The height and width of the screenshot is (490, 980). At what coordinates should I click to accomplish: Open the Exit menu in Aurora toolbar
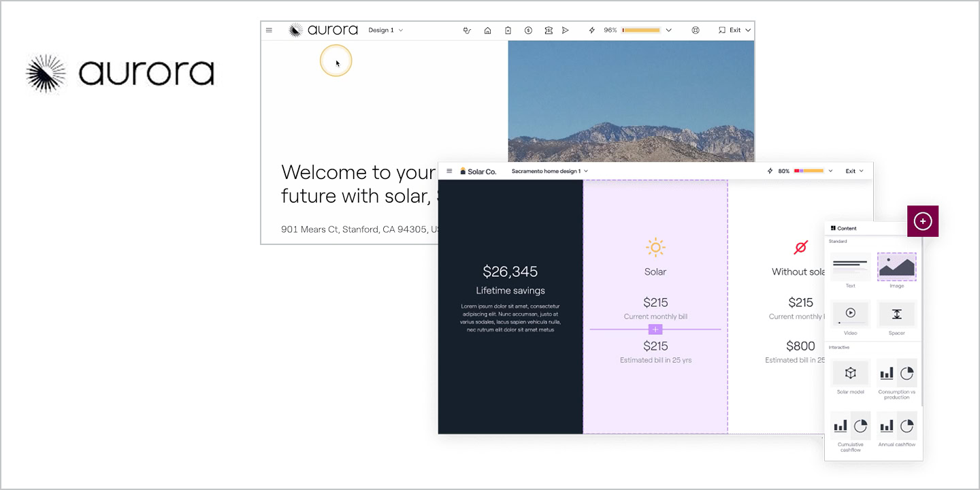(735, 31)
